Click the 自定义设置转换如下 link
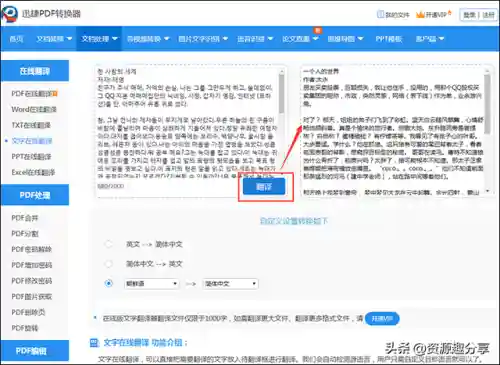500x365 pixels. coord(294,221)
